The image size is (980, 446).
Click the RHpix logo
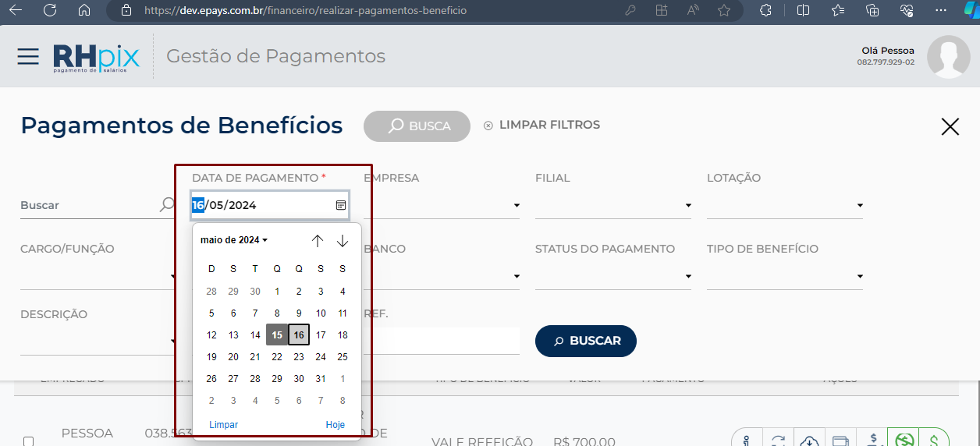[96, 58]
